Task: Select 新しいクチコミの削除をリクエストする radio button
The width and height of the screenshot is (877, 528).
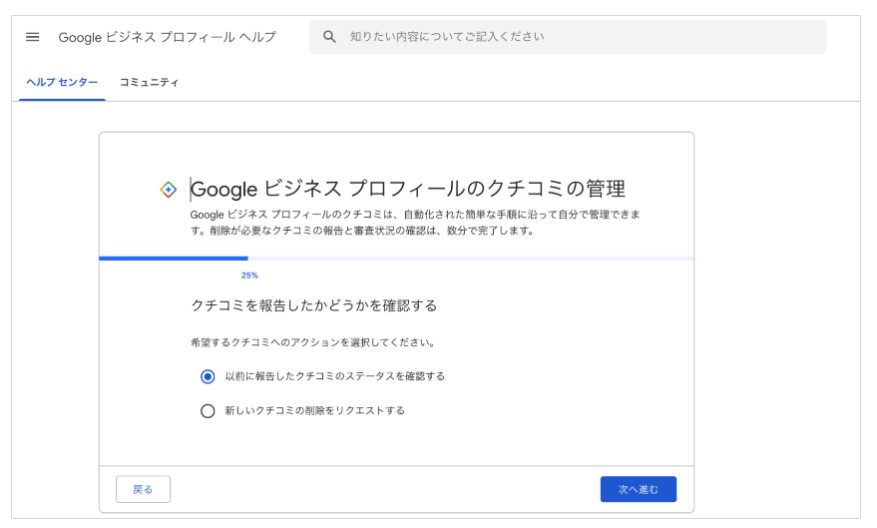Action: [x=208, y=411]
